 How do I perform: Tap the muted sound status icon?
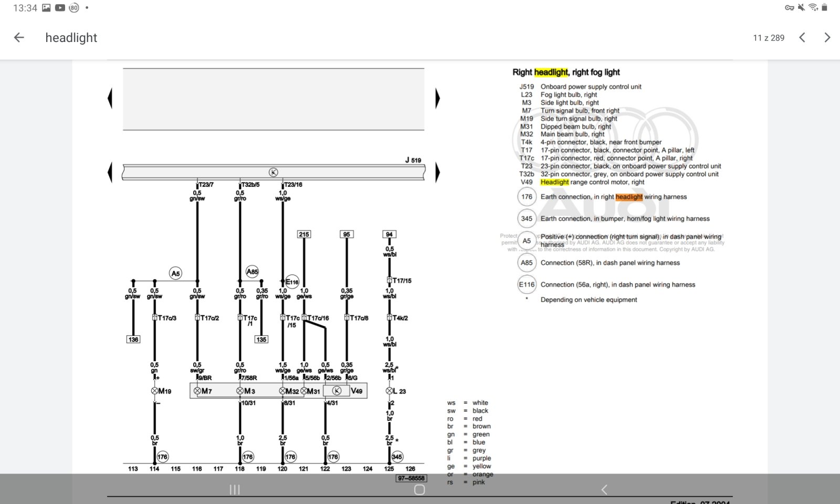click(x=801, y=7)
